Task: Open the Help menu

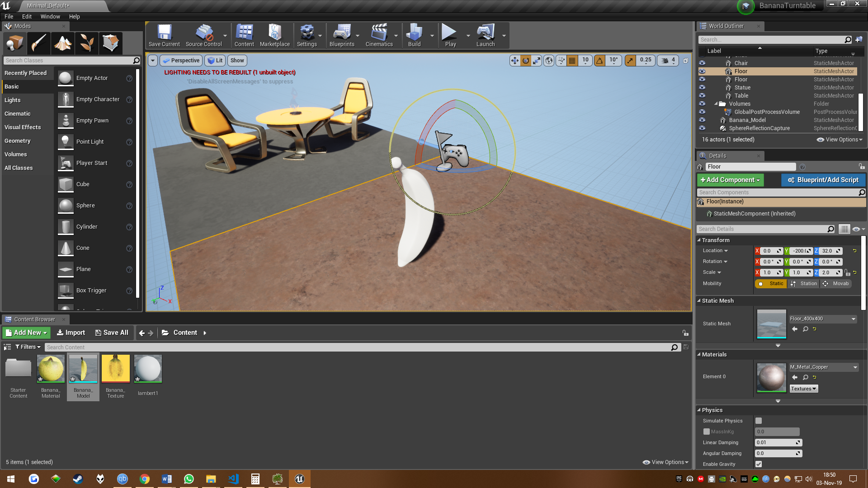Action: [x=74, y=17]
